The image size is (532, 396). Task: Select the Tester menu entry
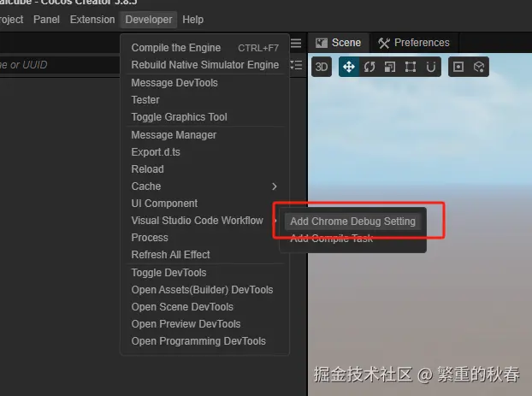coord(205,100)
